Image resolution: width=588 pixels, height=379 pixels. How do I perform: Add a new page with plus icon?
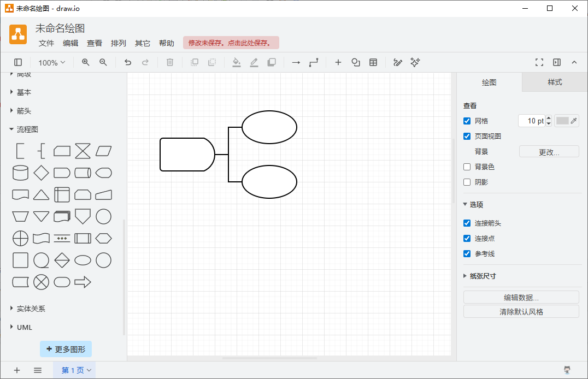(x=17, y=370)
